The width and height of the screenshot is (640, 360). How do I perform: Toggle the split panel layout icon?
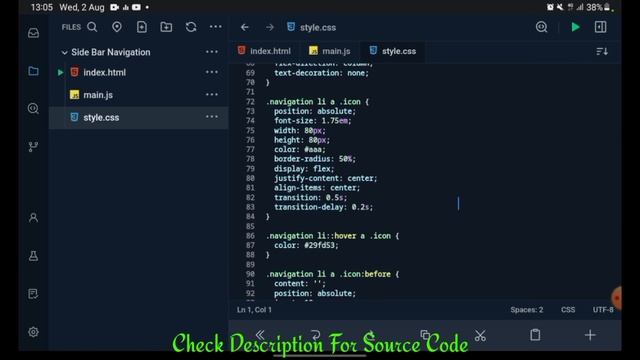click(x=600, y=27)
